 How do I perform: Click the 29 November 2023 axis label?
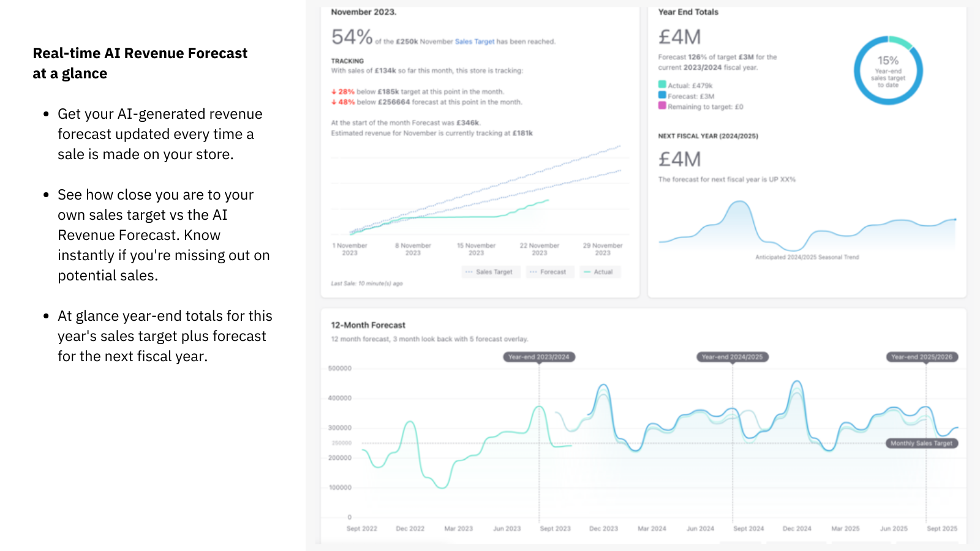(x=603, y=249)
